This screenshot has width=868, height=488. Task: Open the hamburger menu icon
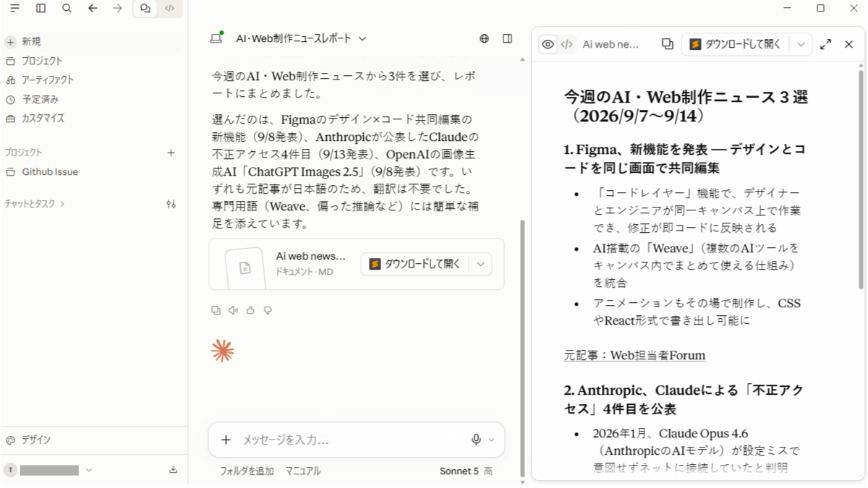point(14,8)
